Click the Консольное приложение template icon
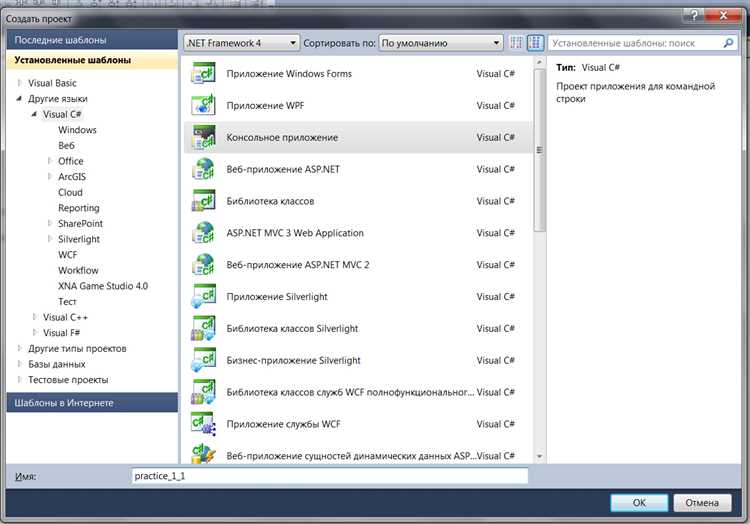The width and height of the screenshot is (750, 524). tap(203, 137)
